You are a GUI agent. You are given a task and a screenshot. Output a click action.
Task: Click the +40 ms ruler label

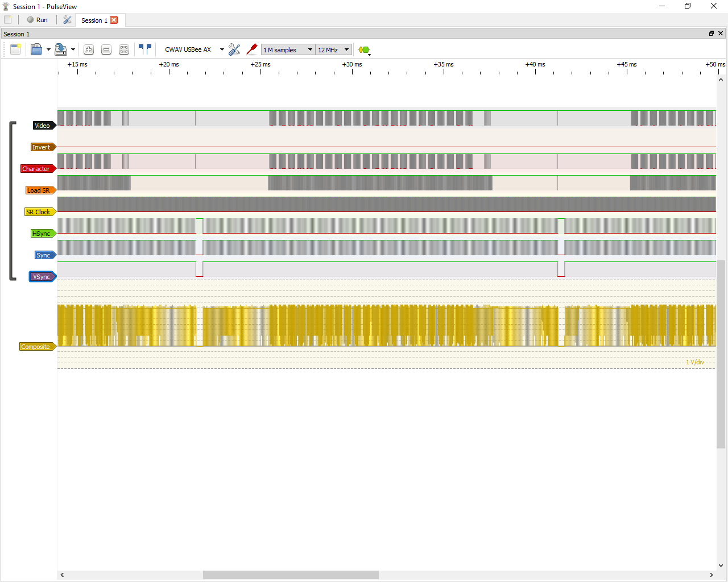(535, 64)
